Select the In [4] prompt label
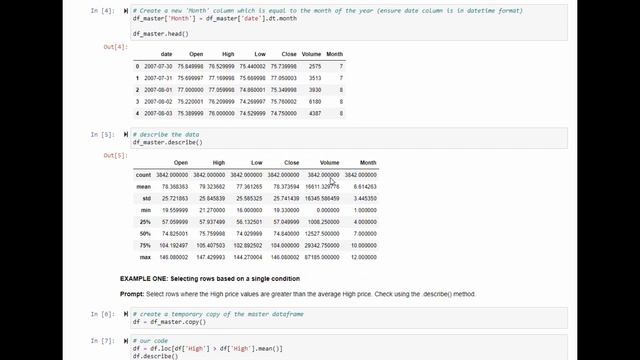The image size is (640, 360). 102,11
